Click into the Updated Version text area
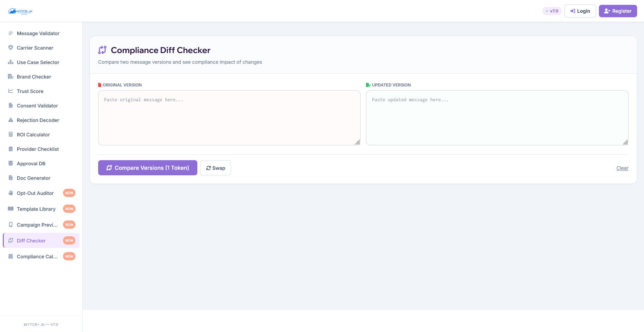 click(497, 117)
